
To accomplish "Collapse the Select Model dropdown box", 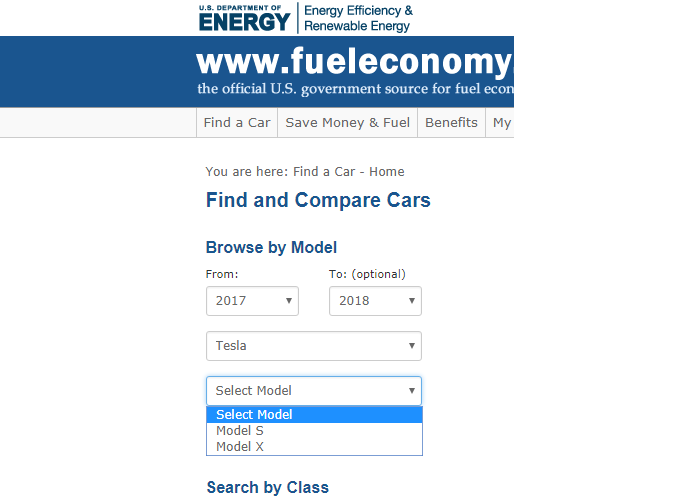I will tap(314, 391).
